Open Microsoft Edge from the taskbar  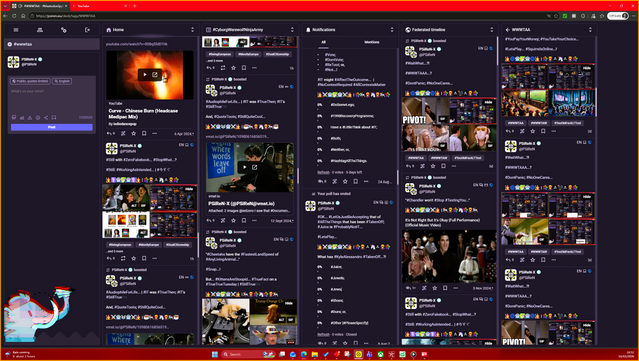tap(304, 354)
